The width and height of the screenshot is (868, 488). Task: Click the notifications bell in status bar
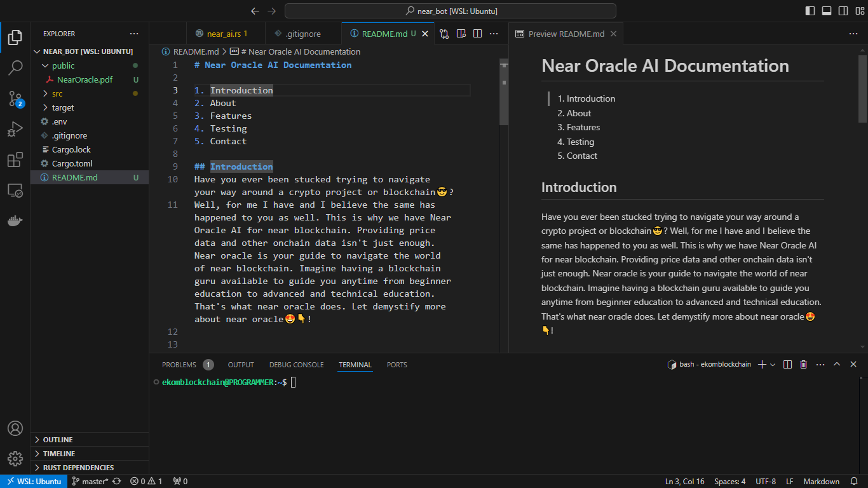click(853, 481)
